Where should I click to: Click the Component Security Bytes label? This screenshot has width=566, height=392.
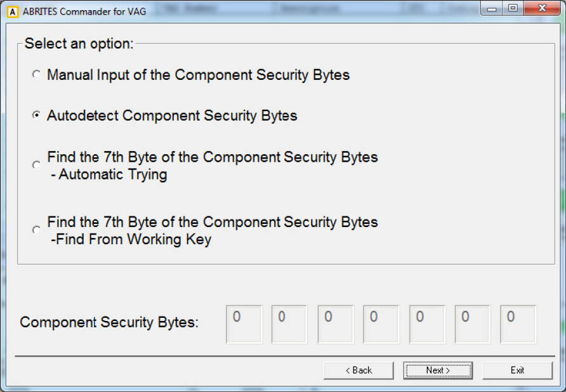pos(109,322)
